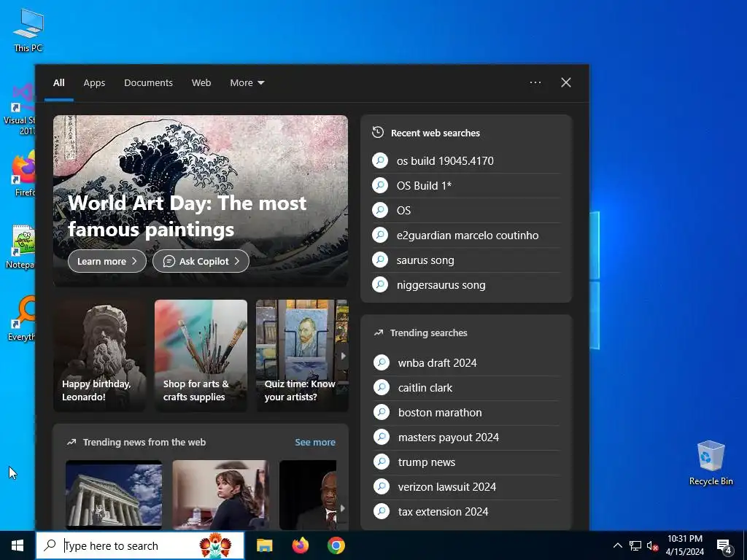The width and height of the screenshot is (747, 560).
Task: Select recent search 'OS'
Action: tap(466, 210)
